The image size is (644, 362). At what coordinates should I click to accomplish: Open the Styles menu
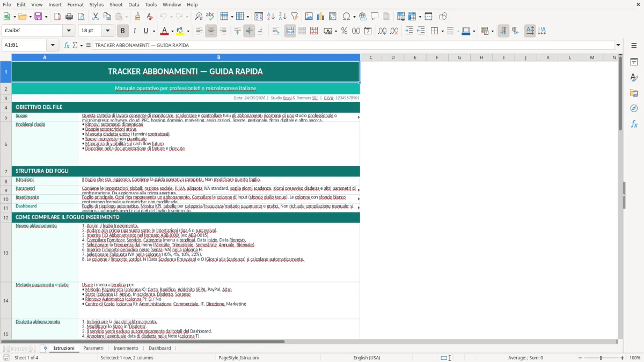tap(97, 4)
